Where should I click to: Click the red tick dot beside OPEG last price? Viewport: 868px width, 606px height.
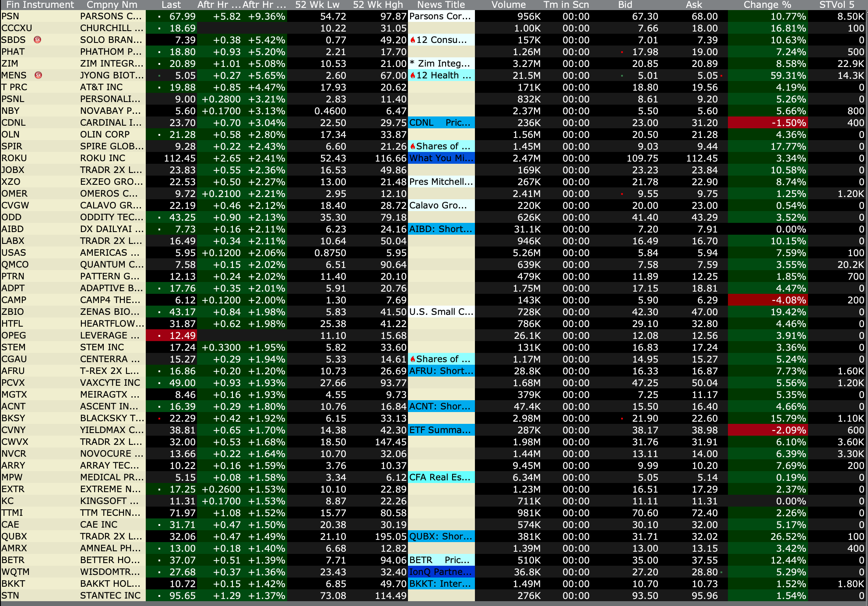click(x=159, y=336)
